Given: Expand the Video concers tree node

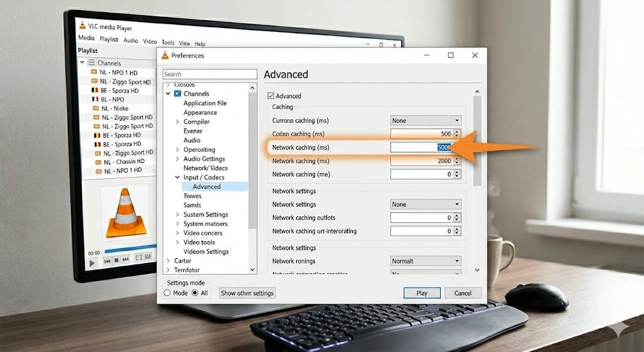Looking at the screenshot, I should tap(177, 233).
